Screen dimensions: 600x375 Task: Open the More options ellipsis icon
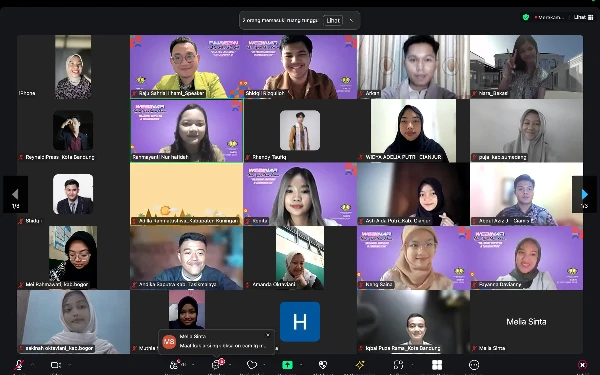[x=474, y=365]
